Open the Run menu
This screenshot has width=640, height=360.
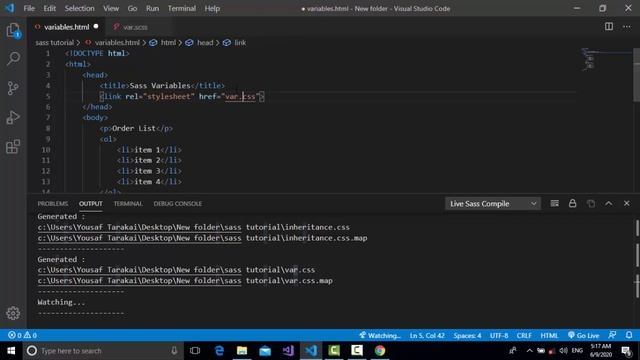point(152,8)
